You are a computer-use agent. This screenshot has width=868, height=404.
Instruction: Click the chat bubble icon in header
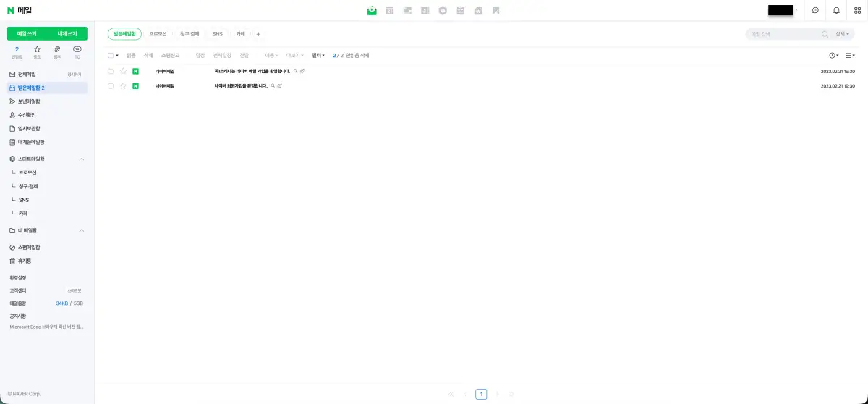point(815,11)
